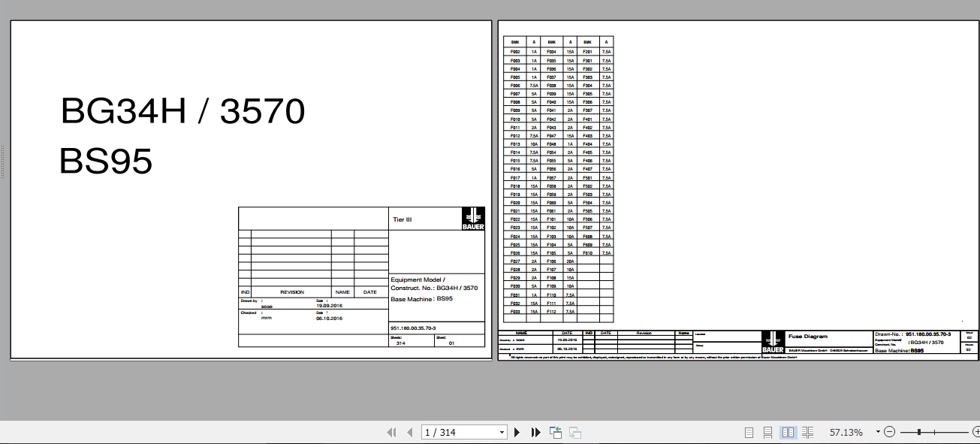
Task: Click the Fuse Diagram title text
Action: pyautogui.click(x=807, y=337)
